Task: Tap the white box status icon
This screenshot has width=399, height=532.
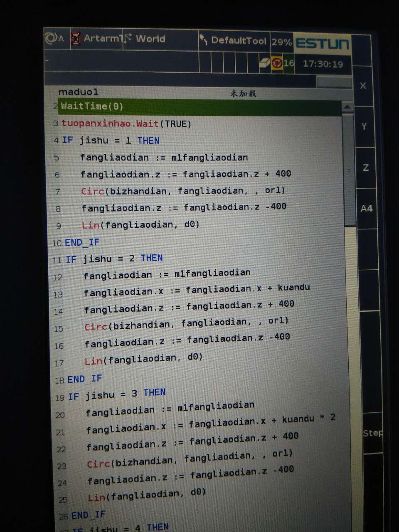Action: [x=264, y=63]
